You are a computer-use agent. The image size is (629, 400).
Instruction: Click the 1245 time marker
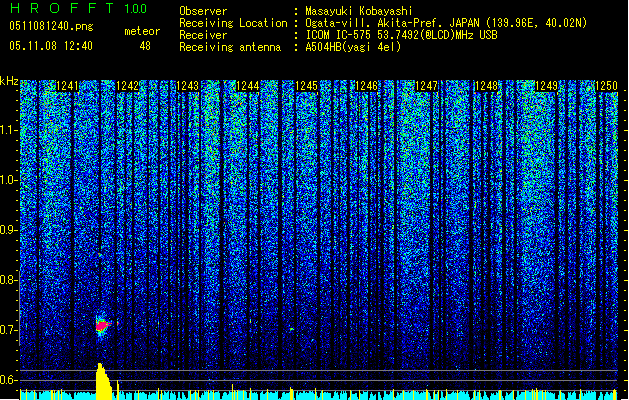click(306, 86)
